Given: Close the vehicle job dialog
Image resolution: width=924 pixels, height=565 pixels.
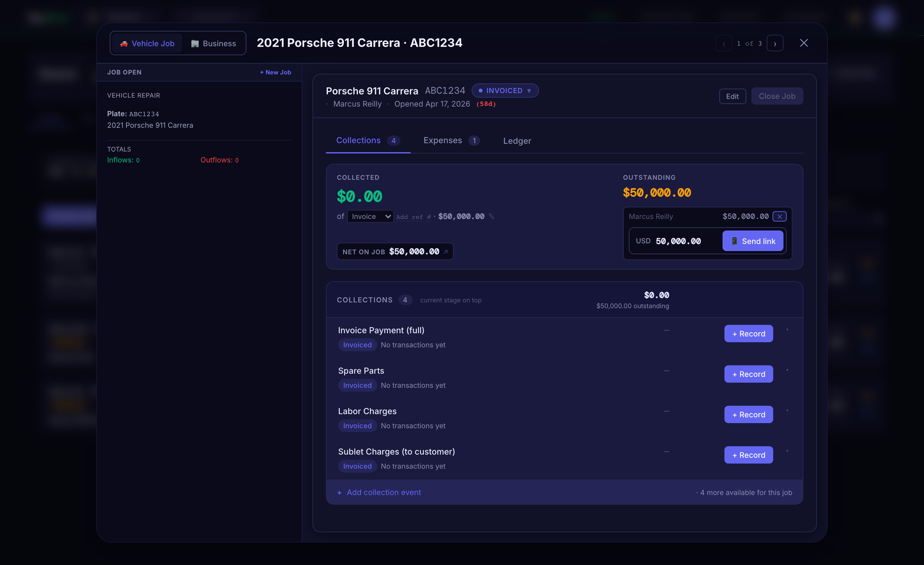Looking at the screenshot, I should click(804, 43).
